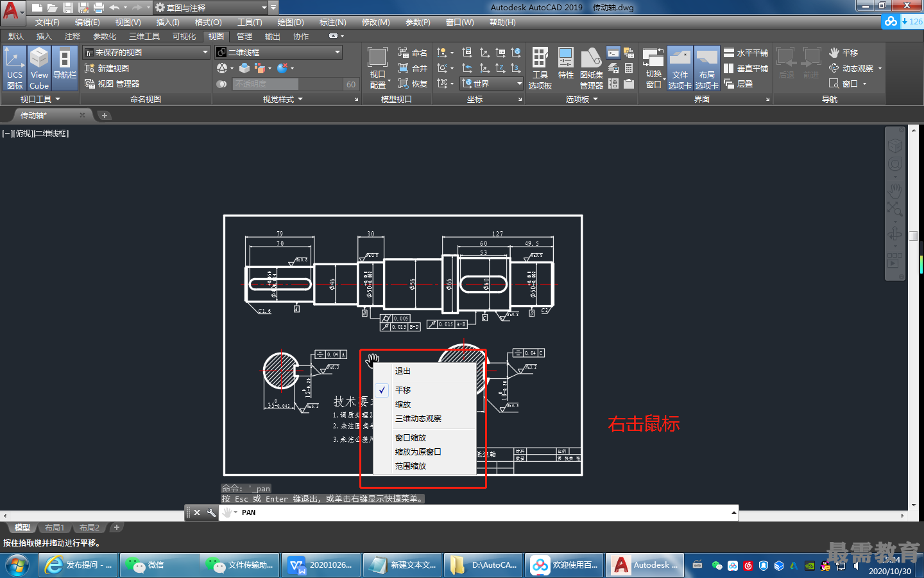
Task: Open the 图纸集管理器 sheet set manager
Action: pyautogui.click(x=591, y=68)
